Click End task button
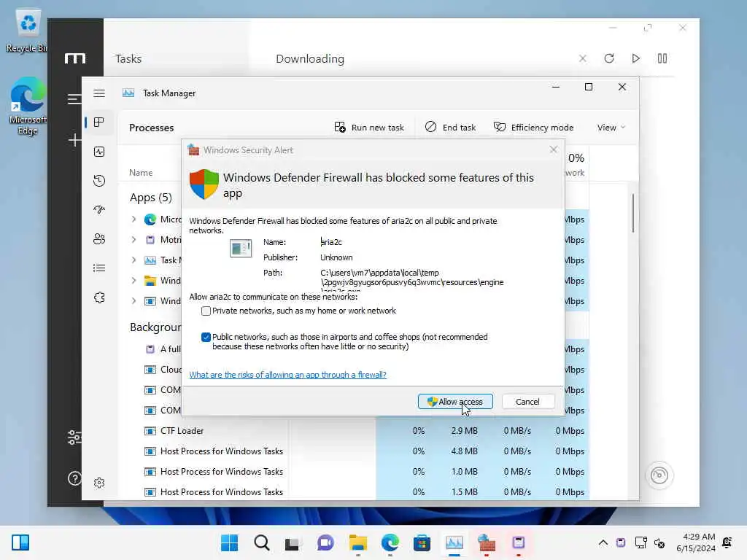 (x=450, y=128)
